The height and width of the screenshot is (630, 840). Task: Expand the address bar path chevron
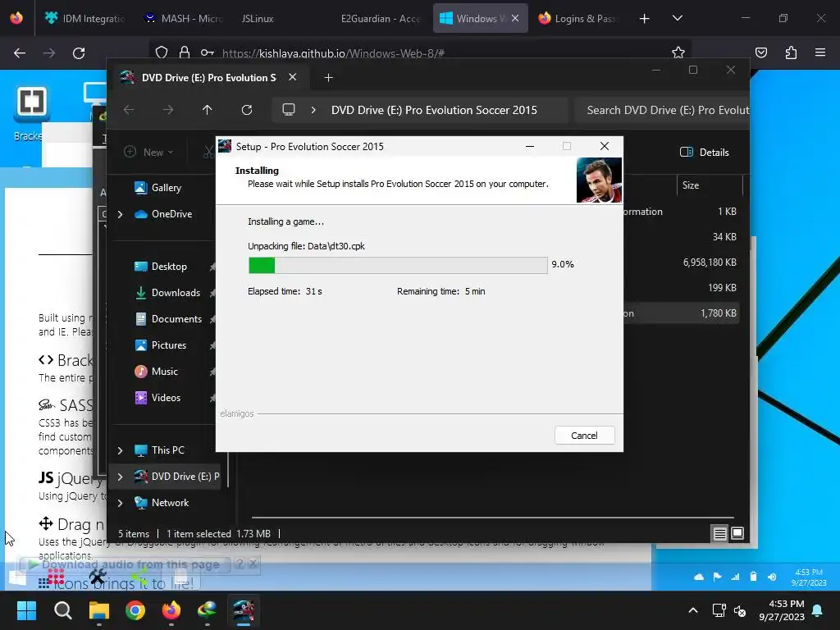[313, 110]
